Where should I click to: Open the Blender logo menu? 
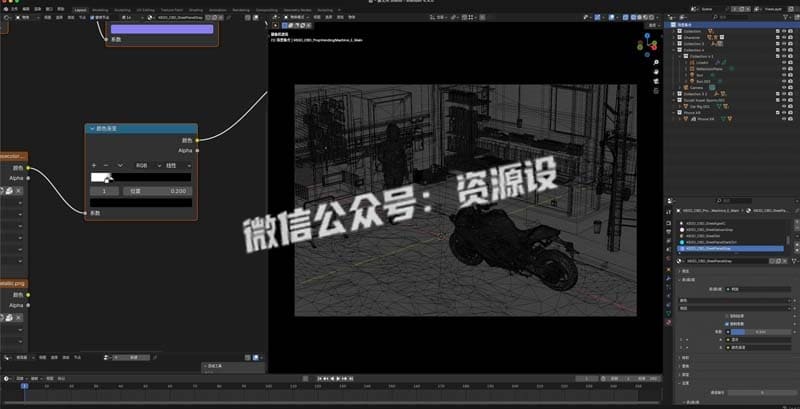[x=6, y=9]
